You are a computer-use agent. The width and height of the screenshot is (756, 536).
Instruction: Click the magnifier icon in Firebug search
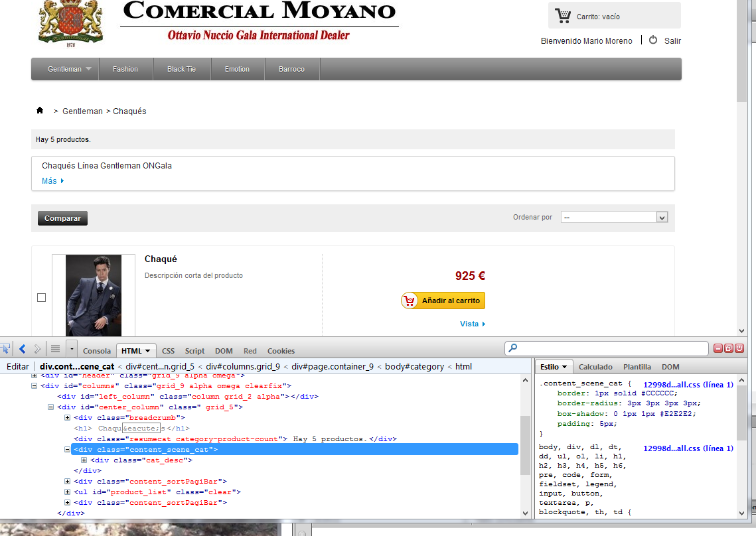tap(513, 348)
